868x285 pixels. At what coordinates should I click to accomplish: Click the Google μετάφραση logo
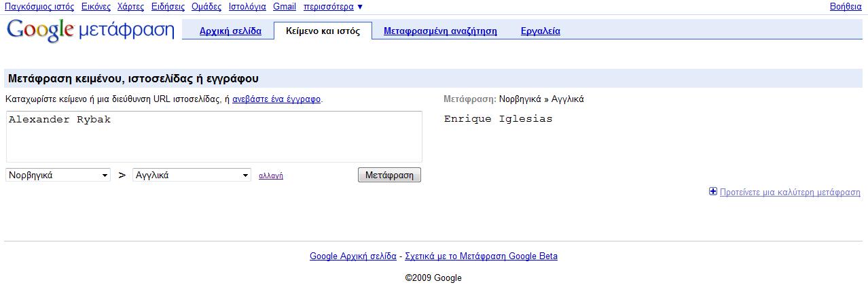90,30
